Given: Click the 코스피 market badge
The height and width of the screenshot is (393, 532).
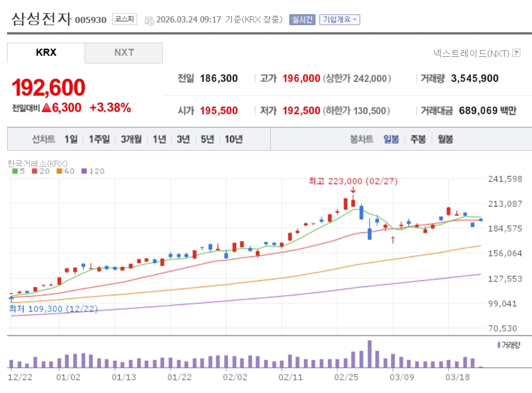Looking at the screenshot, I should click(125, 19).
